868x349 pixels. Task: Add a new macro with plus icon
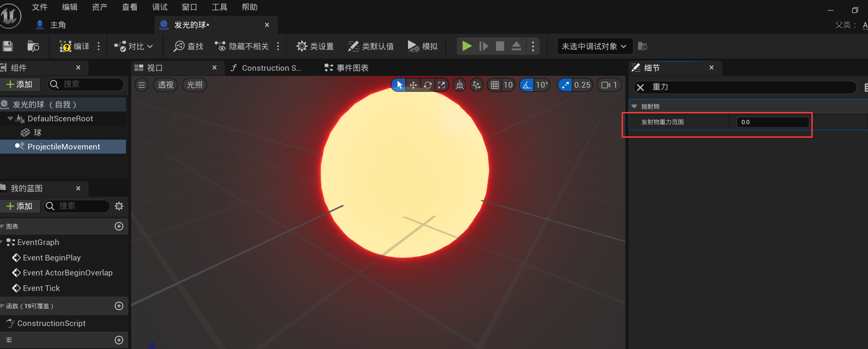pos(119,340)
